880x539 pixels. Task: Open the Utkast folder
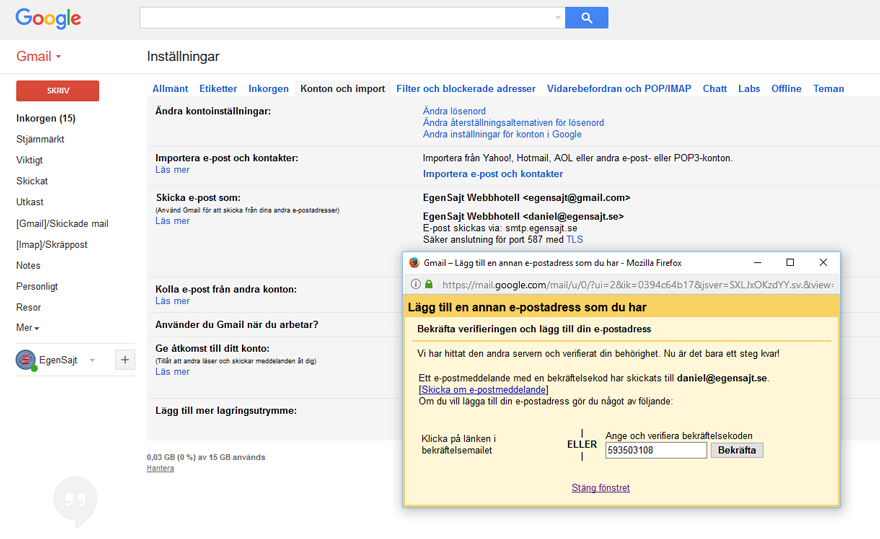(x=29, y=202)
